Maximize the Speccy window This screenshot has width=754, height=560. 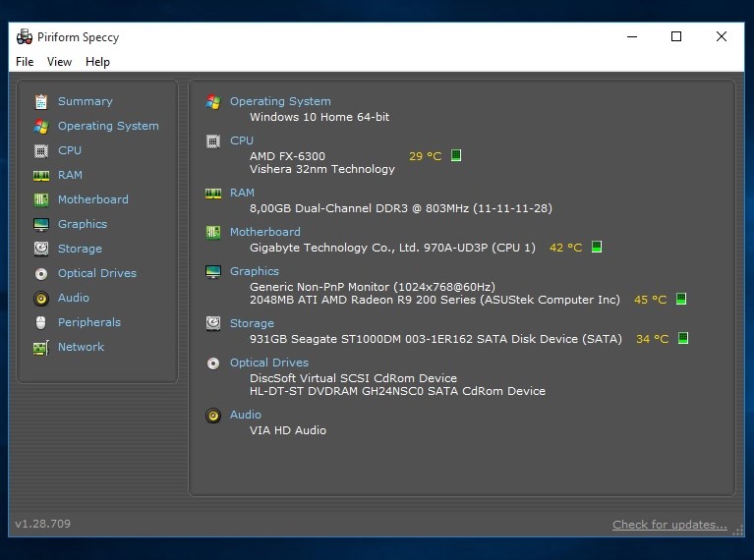pyautogui.click(x=676, y=36)
